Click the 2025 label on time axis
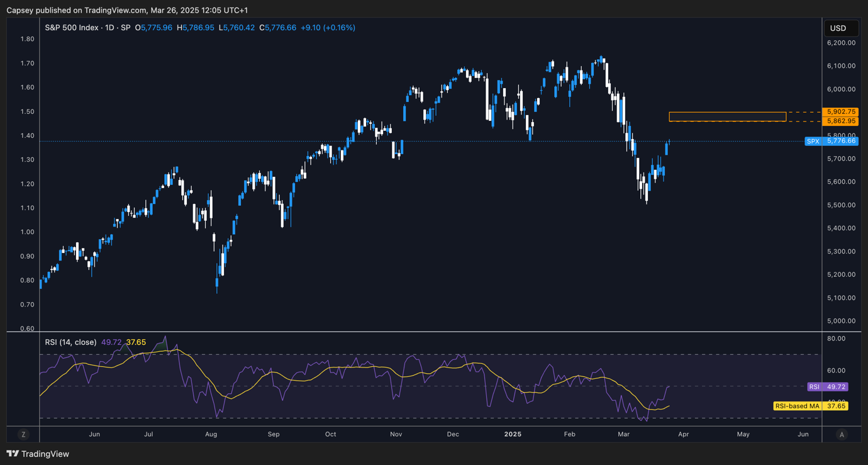This screenshot has height=465, width=868. point(513,434)
